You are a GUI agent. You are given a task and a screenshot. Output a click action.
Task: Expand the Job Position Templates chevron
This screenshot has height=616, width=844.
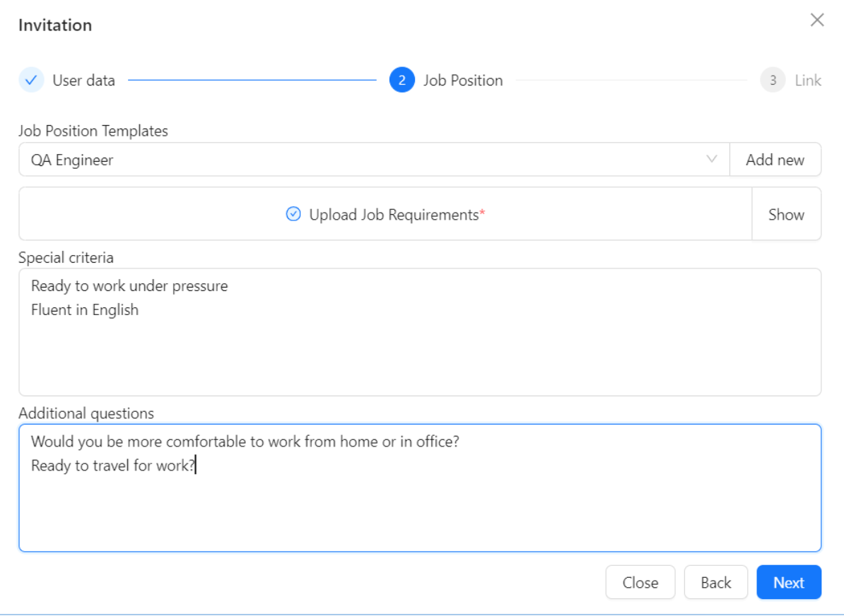tap(712, 159)
